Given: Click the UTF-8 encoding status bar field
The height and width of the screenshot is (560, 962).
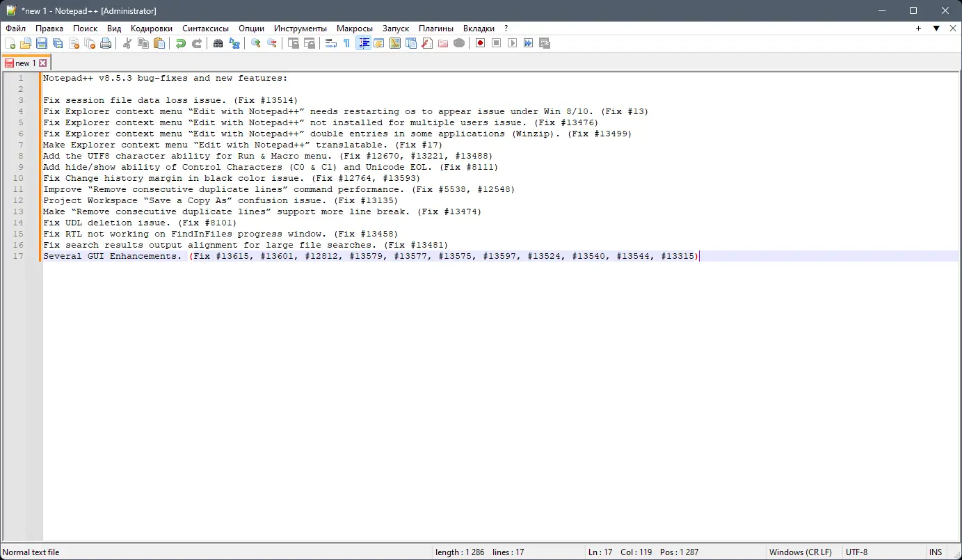Looking at the screenshot, I should [856, 552].
